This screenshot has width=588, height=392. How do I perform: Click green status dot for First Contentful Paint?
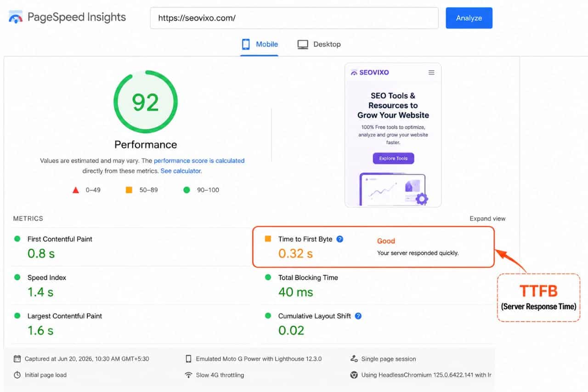click(x=17, y=239)
